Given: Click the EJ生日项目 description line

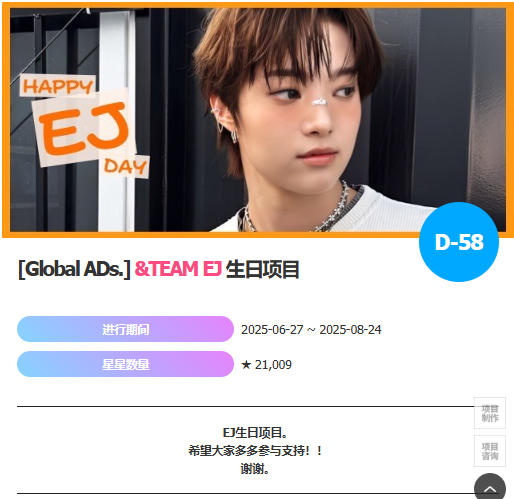Looking at the screenshot, I should tap(255, 433).
